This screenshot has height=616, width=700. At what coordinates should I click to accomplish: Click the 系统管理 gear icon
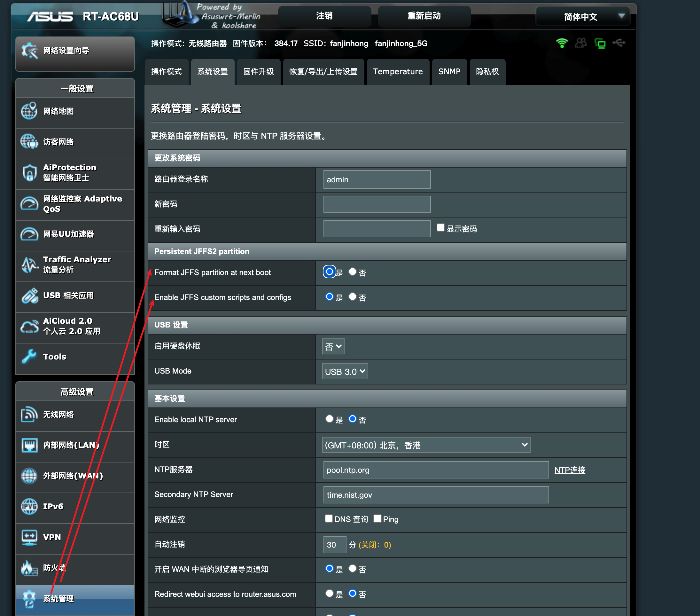click(29, 598)
